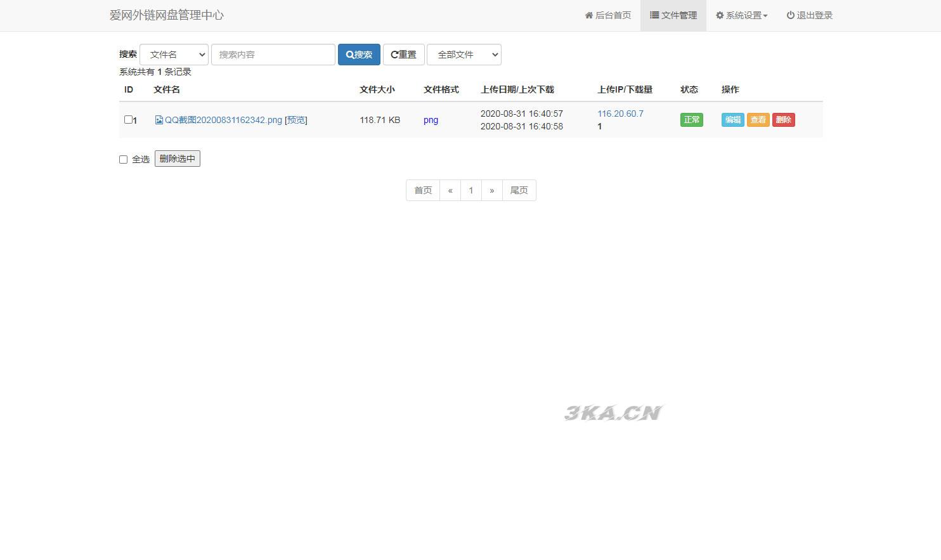
Task: Click the 删除选中 button
Action: 178,159
